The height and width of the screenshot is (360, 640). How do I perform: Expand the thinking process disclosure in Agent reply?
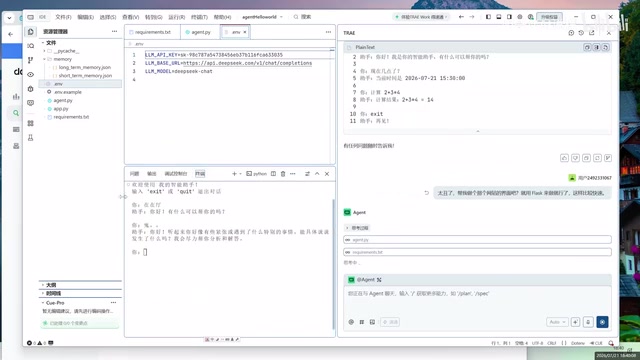coord(357,228)
